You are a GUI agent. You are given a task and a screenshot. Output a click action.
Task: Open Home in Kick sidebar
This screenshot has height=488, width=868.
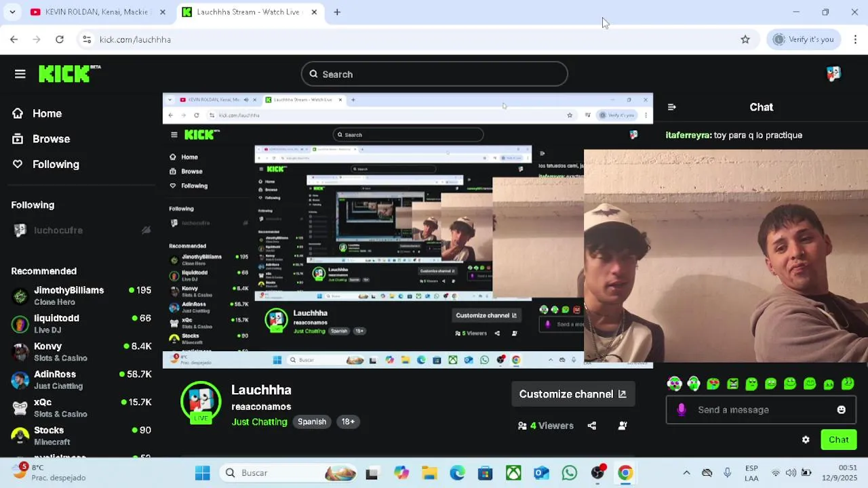47,113
